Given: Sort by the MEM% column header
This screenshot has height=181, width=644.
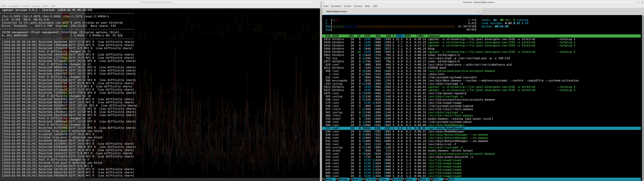Looking at the screenshot, I should 408,36.
